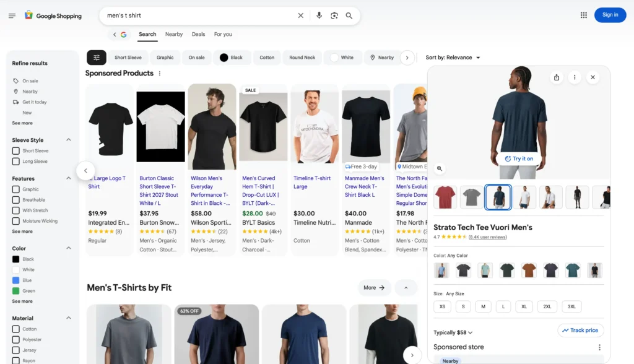Choose size XL for the tee

coord(524,306)
